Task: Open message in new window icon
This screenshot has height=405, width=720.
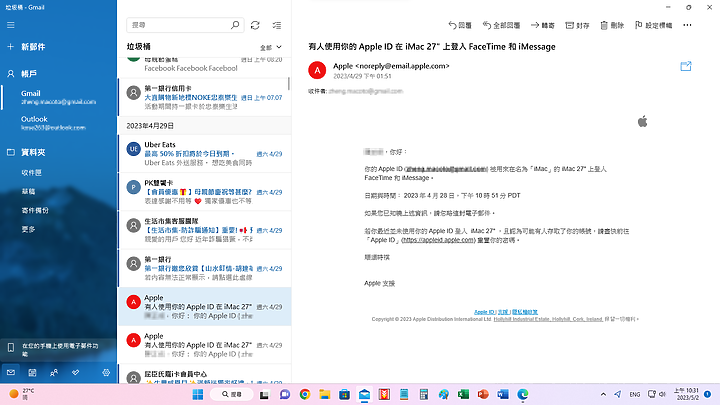Action: 686,66
